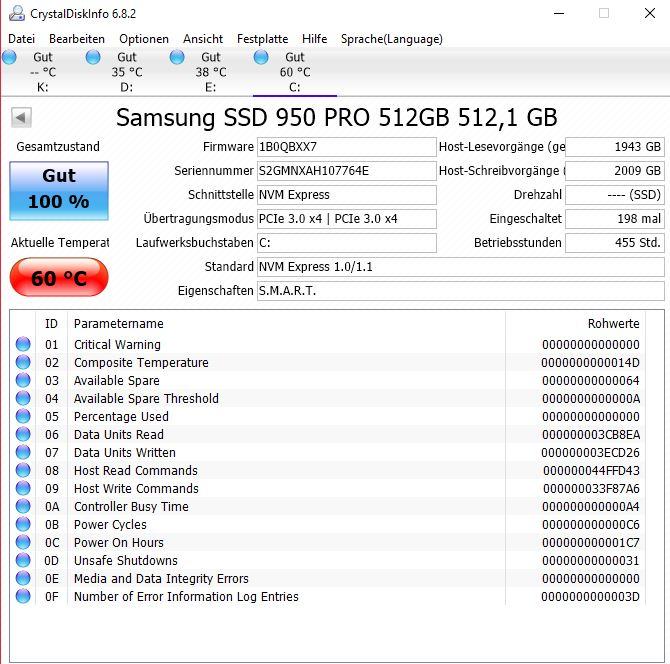Click the status orb of Power Cycles row
Viewport: 670px width, 664px height.
23,524
